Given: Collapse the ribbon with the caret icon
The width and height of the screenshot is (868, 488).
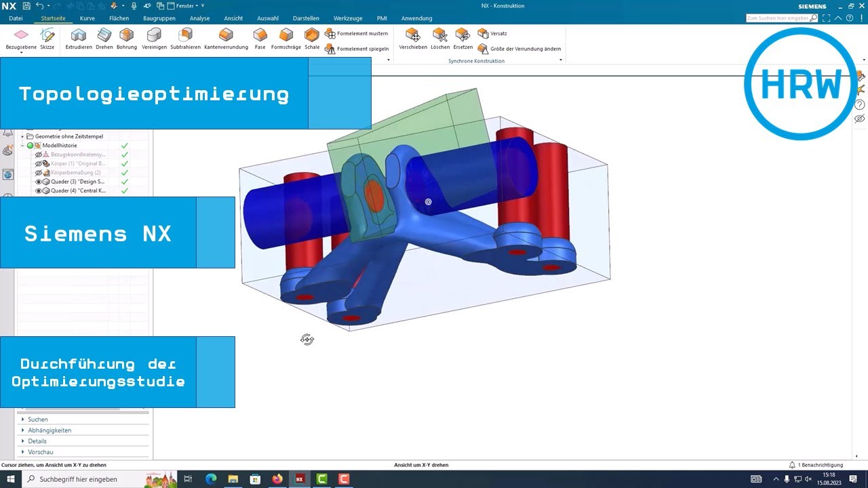Looking at the screenshot, I should click(839, 18).
